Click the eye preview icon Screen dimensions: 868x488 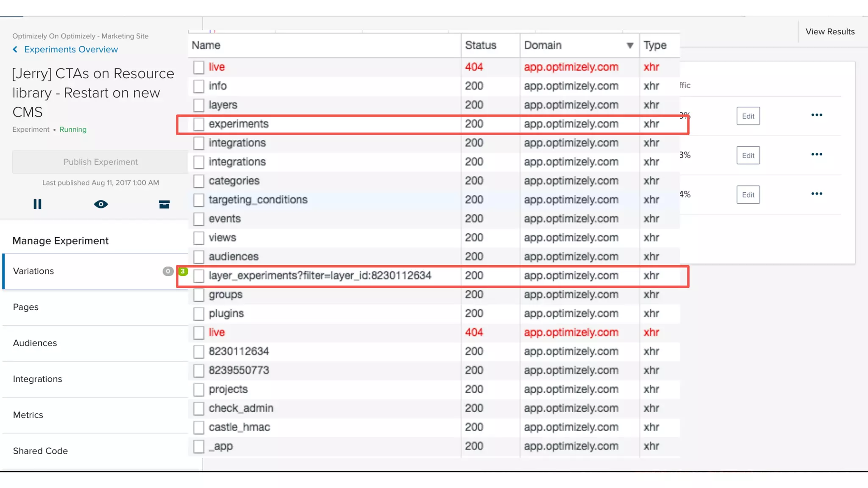coord(101,204)
